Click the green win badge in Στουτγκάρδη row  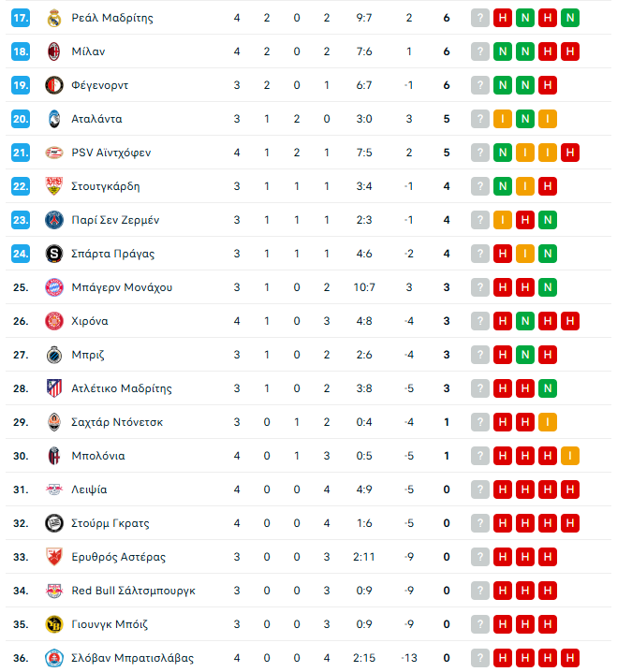(503, 186)
